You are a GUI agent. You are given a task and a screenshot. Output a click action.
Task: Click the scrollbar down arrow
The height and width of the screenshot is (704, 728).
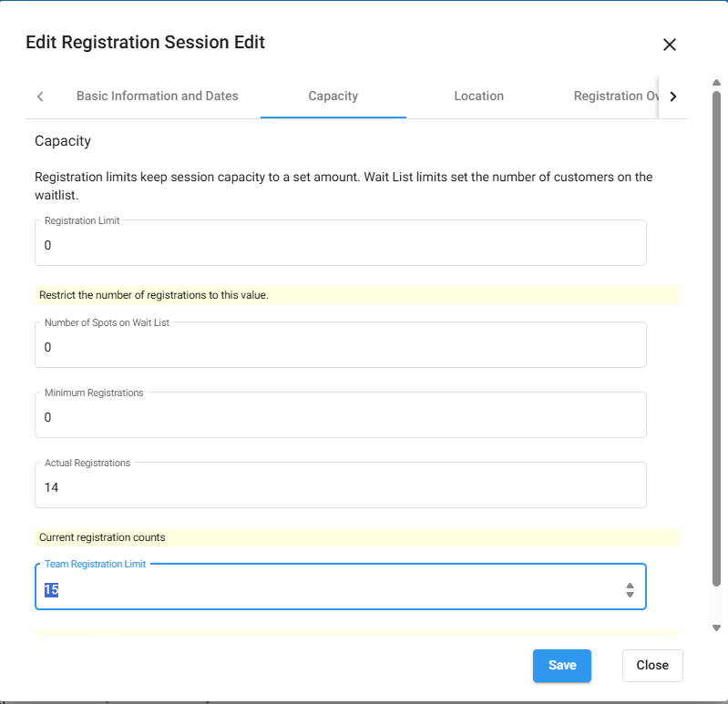tap(717, 627)
